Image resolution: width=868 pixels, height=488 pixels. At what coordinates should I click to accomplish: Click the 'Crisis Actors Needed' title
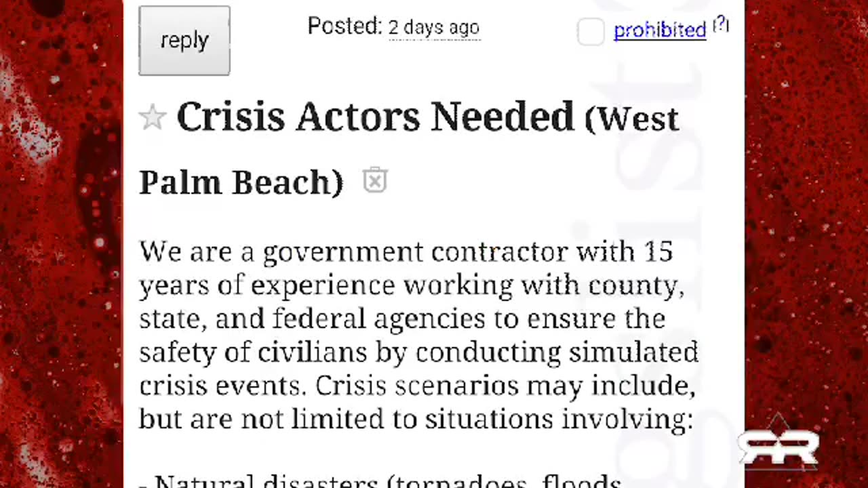375,117
